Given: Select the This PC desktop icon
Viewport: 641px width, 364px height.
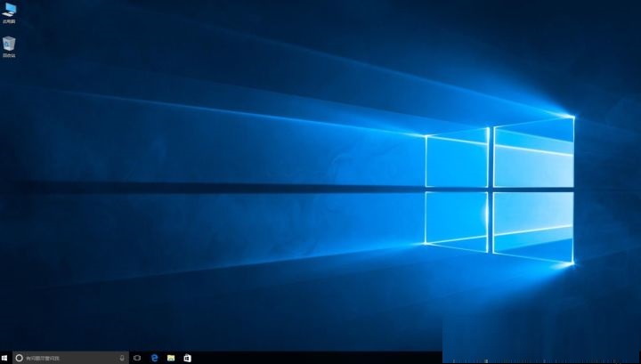Looking at the screenshot, I should [x=9, y=10].
